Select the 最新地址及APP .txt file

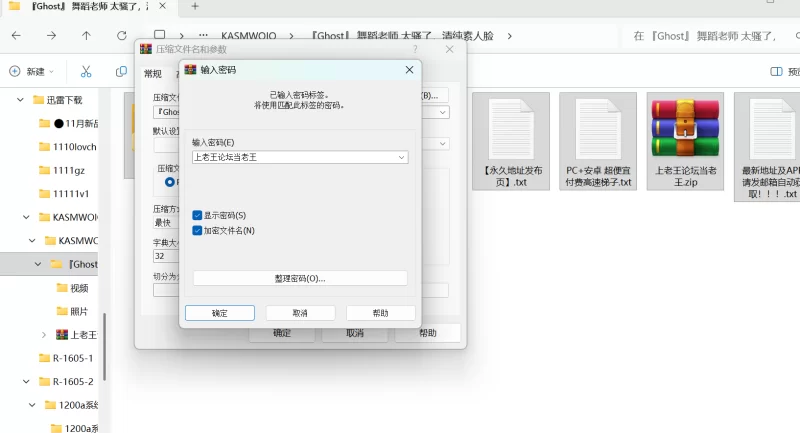pos(767,147)
